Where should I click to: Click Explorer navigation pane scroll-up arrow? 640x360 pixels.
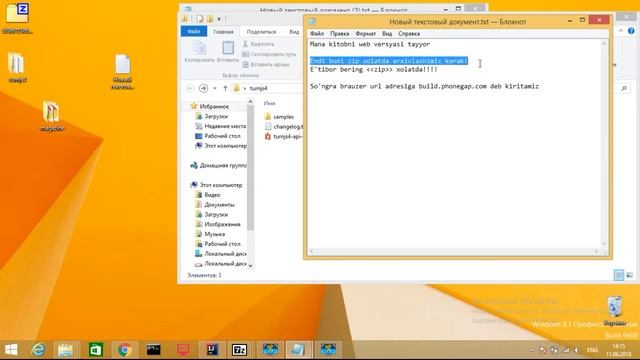pyautogui.click(x=250, y=101)
